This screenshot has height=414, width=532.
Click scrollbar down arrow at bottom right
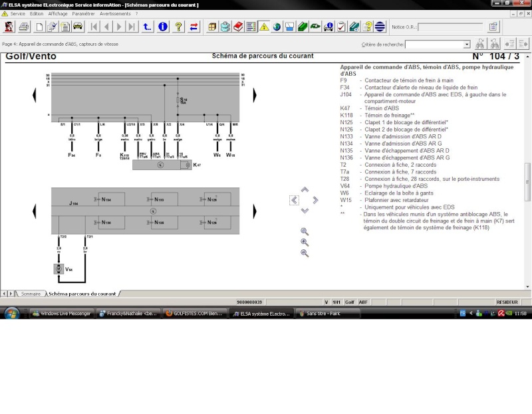coord(527,287)
